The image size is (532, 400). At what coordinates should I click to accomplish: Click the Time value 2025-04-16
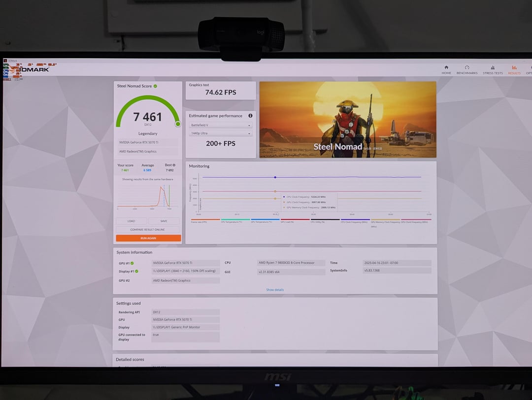point(397,263)
